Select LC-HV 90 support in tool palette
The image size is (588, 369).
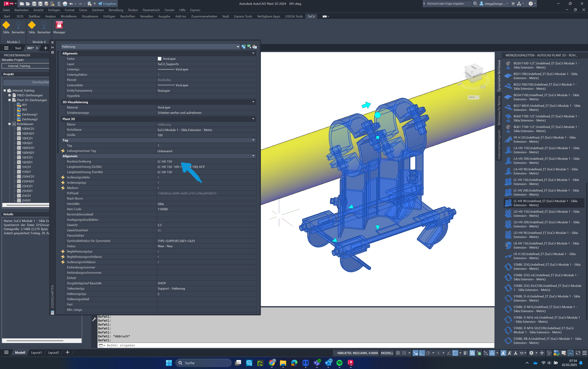[544, 203]
